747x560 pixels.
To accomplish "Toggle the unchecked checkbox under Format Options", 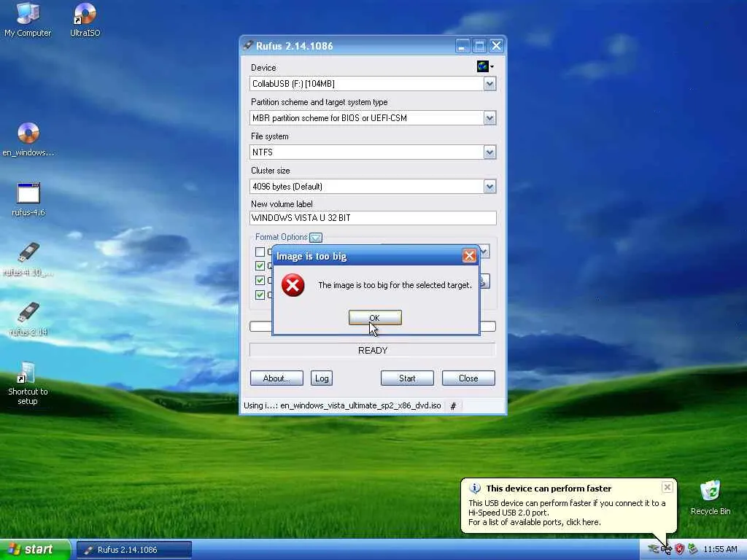I will pos(260,252).
